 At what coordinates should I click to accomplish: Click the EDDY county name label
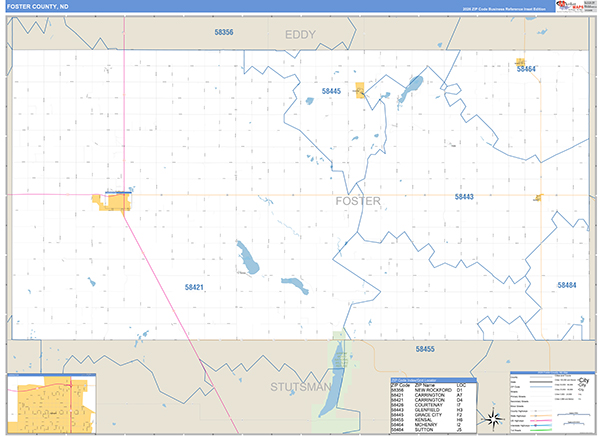300,35
